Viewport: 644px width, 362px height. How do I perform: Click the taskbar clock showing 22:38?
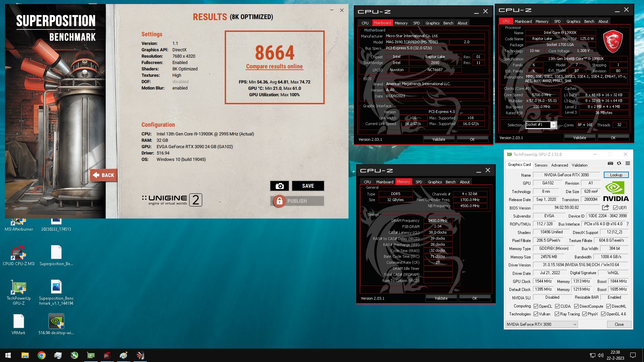click(x=615, y=355)
